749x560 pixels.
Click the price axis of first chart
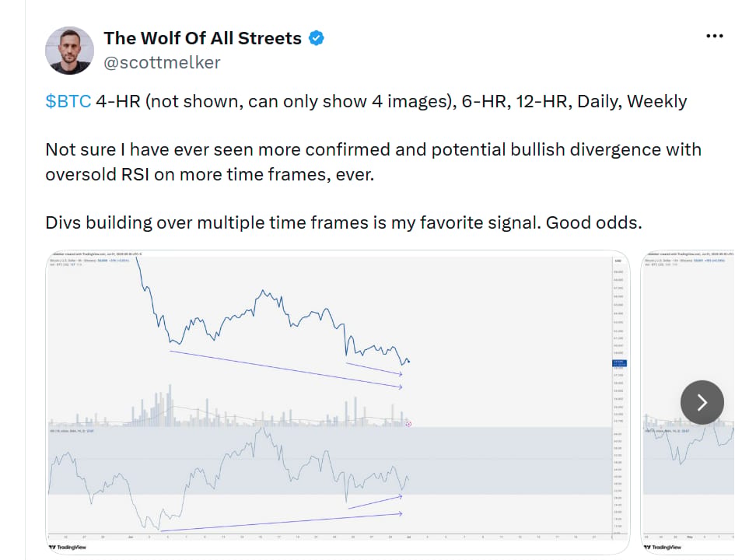tap(620, 397)
